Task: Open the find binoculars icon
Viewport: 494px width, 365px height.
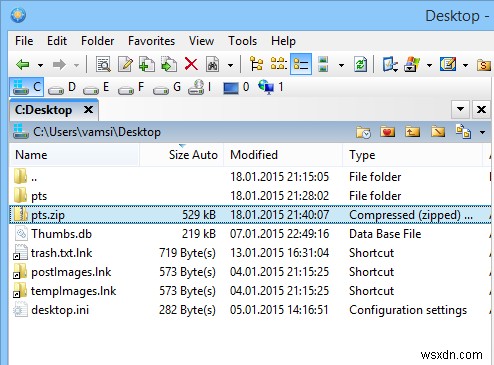Action: pos(213,64)
